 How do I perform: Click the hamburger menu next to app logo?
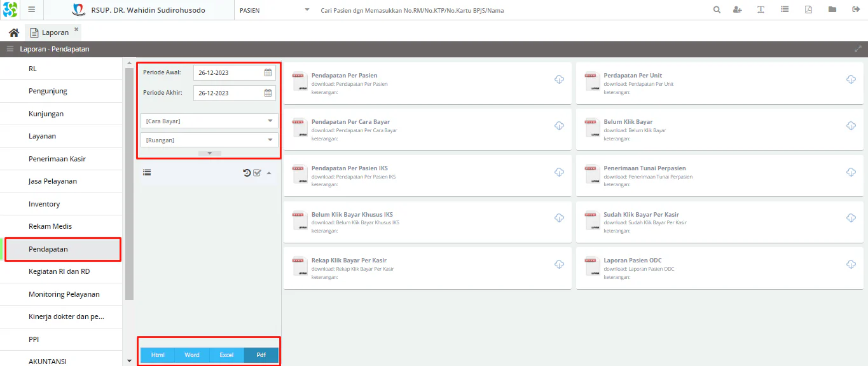(x=31, y=10)
